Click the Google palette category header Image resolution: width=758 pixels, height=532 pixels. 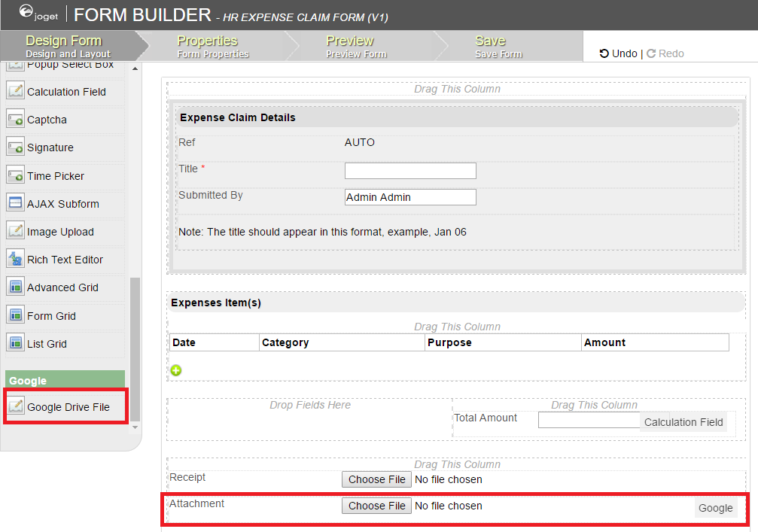[65, 380]
